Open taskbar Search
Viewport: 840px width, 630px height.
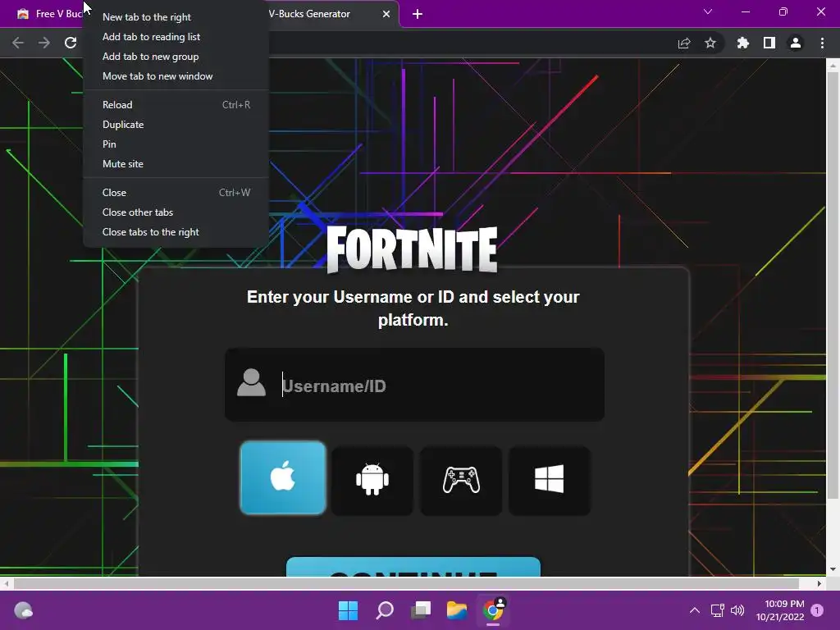coord(385,610)
